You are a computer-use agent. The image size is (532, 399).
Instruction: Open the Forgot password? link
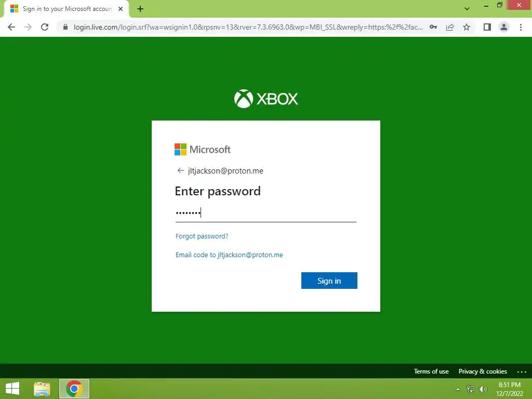[202, 236]
